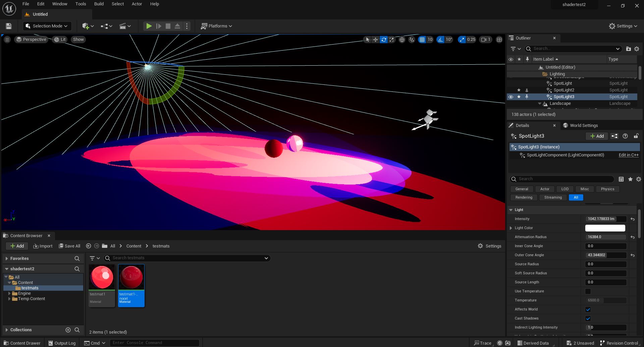Toggle world/local coordinate system globe icon
This screenshot has width=644, height=347.
402,40
